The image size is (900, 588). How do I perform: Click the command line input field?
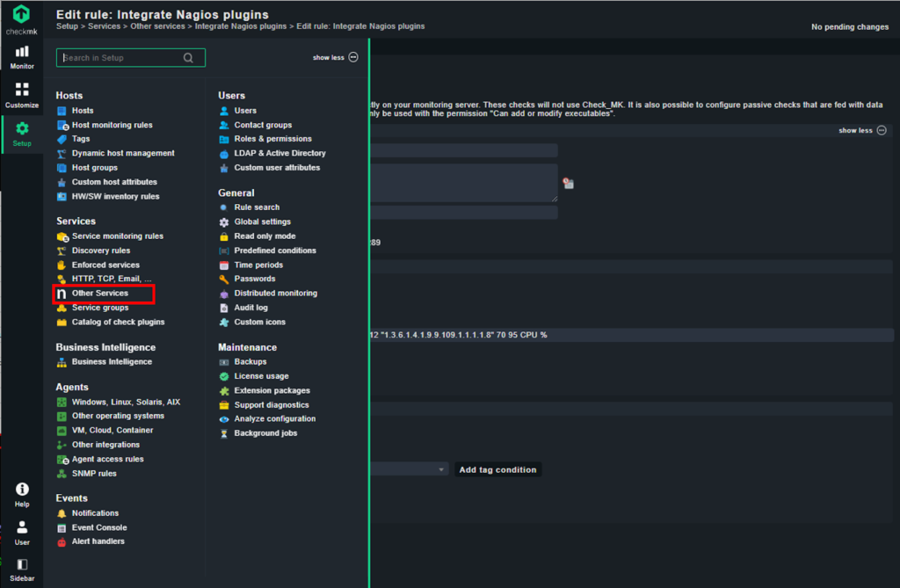pos(632,335)
